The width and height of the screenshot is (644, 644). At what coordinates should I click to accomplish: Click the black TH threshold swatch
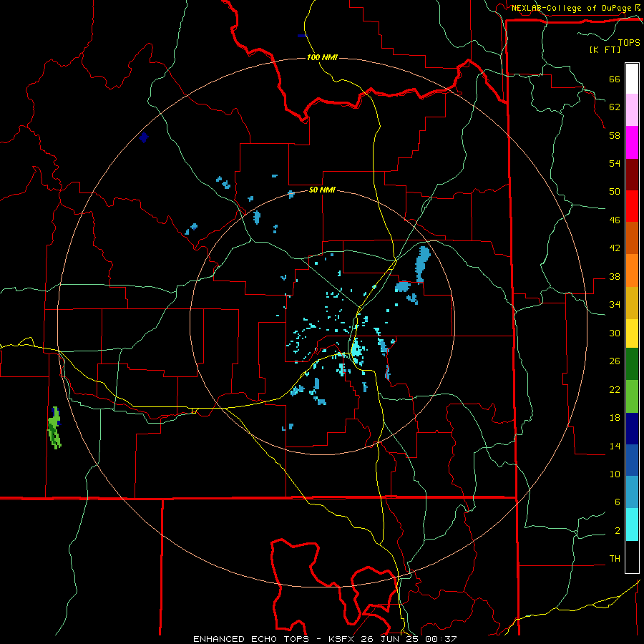[632, 557]
